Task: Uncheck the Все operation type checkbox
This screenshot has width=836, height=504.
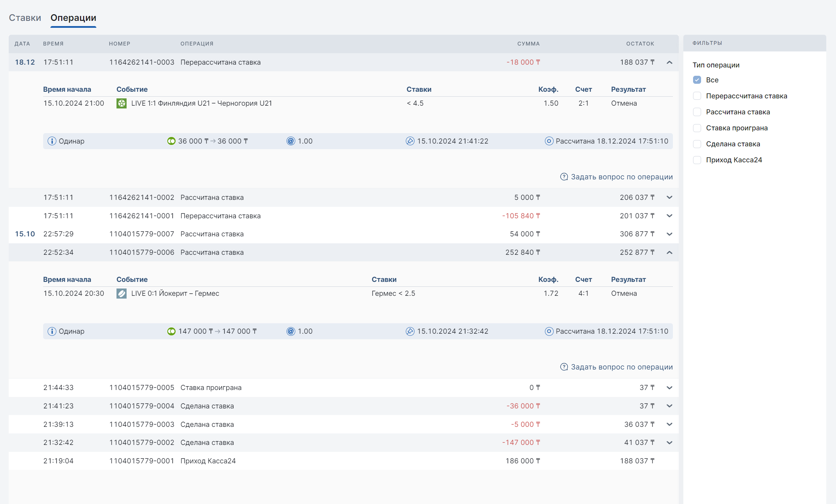Action: click(697, 80)
